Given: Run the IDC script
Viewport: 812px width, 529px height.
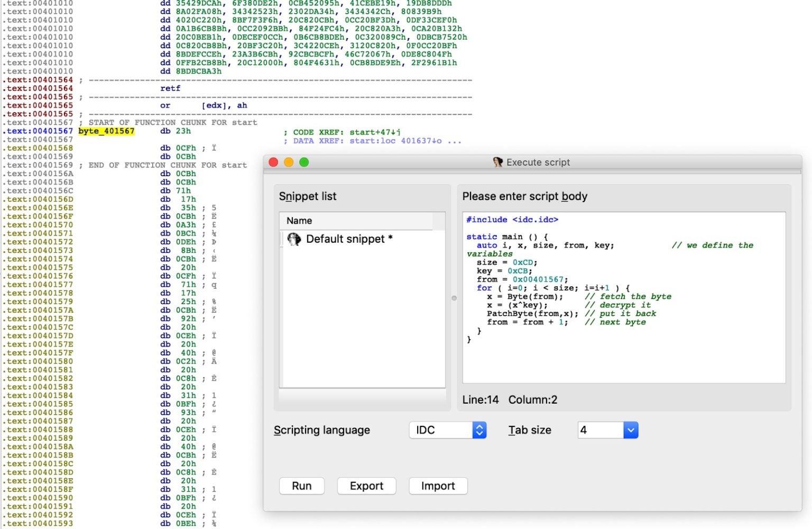Looking at the screenshot, I should [301, 486].
